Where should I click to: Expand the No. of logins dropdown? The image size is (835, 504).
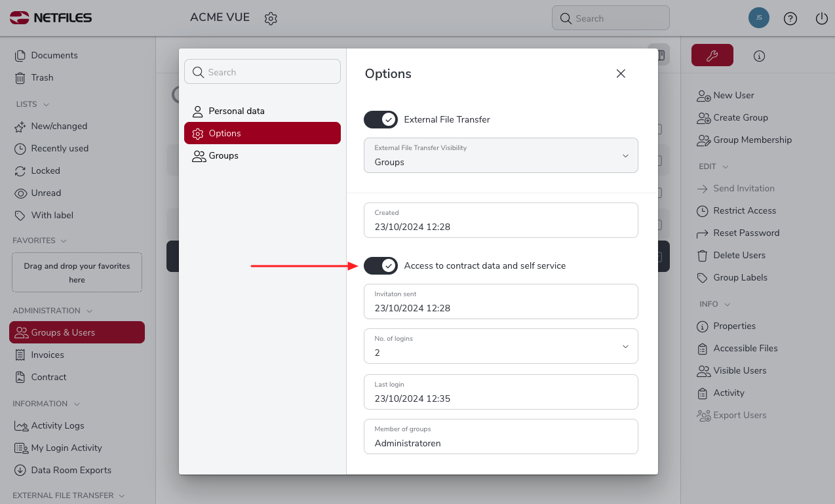click(x=501, y=346)
